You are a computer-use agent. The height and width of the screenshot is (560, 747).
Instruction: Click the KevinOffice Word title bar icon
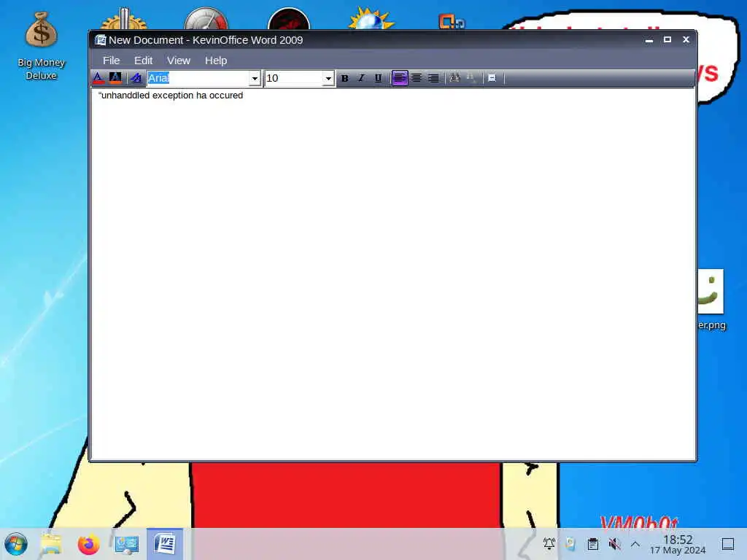[100, 40]
